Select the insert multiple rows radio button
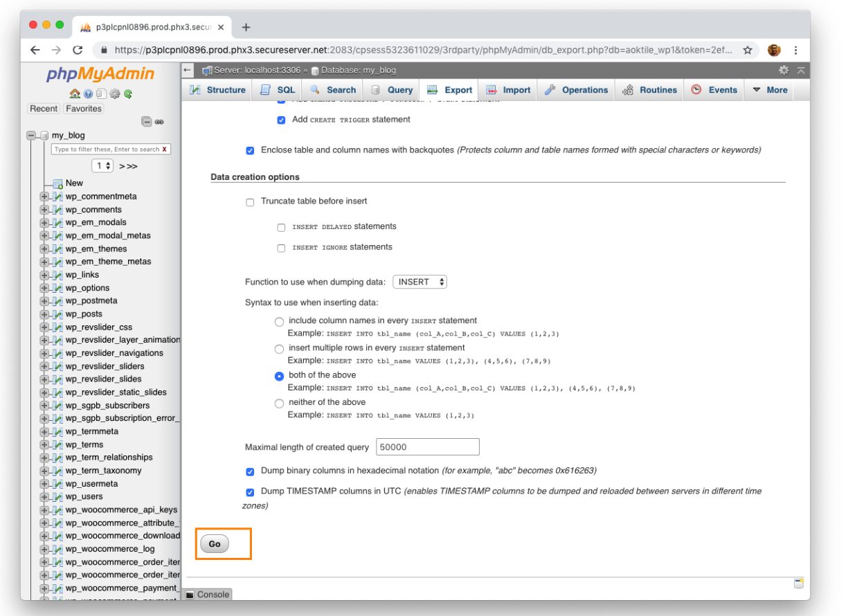Image resolution: width=850 pixels, height=616 pixels. click(x=279, y=347)
